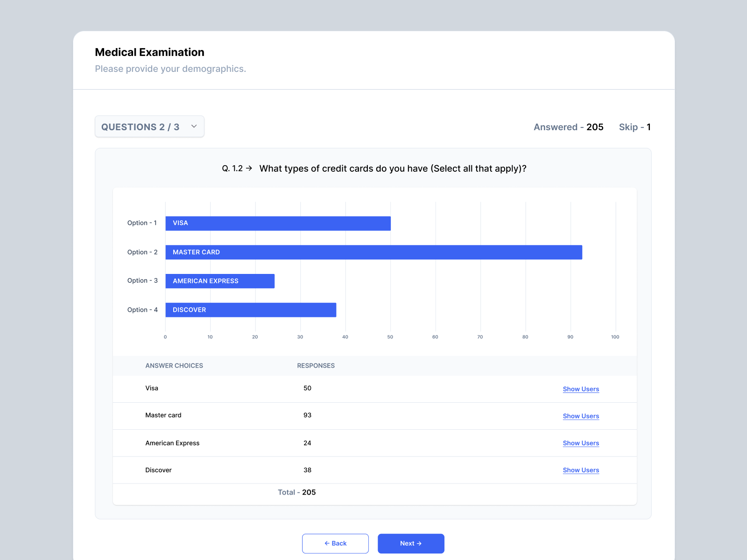The height and width of the screenshot is (560, 747).
Task: Click the back arrow icon on Back button
Action: click(327, 543)
